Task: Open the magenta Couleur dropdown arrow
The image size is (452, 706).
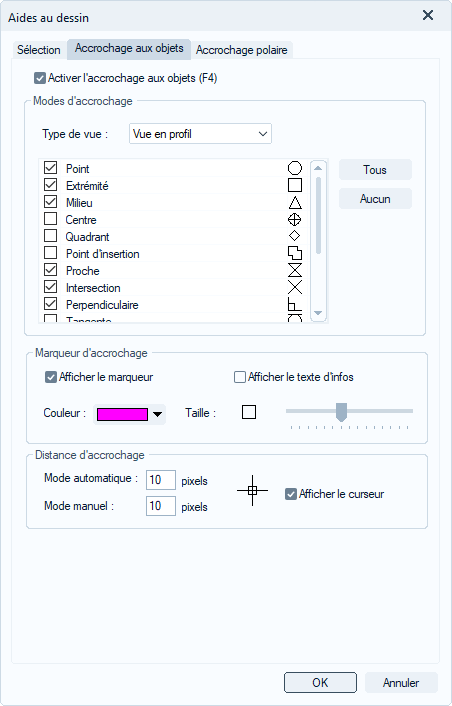Action: tap(157, 415)
